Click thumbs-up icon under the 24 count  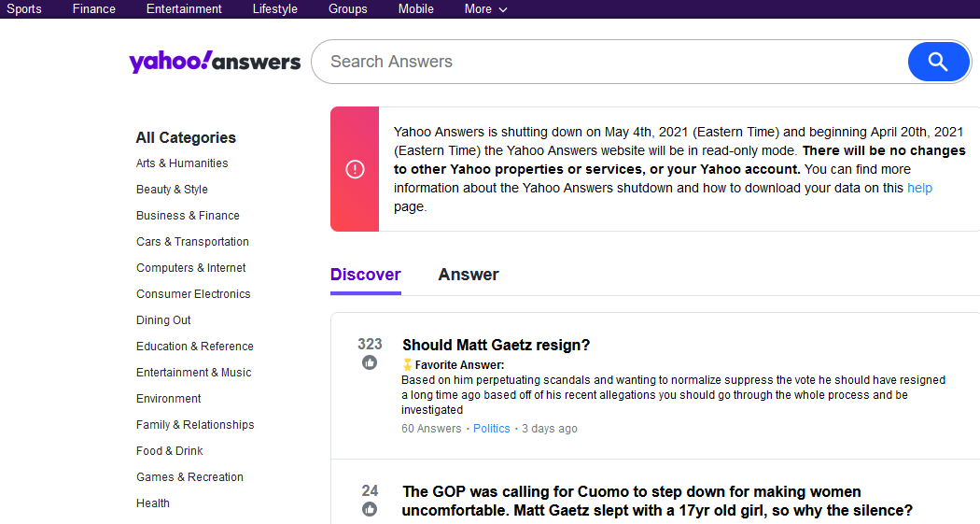pos(370,509)
